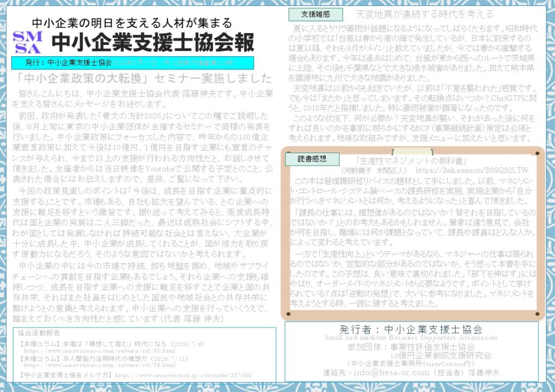Click the SMSA logo
555x392 pixels.
click(28, 42)
